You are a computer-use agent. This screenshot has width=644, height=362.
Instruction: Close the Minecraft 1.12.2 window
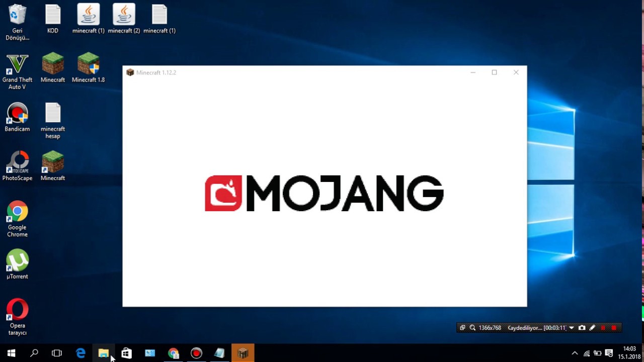click(x=516, y=72)
